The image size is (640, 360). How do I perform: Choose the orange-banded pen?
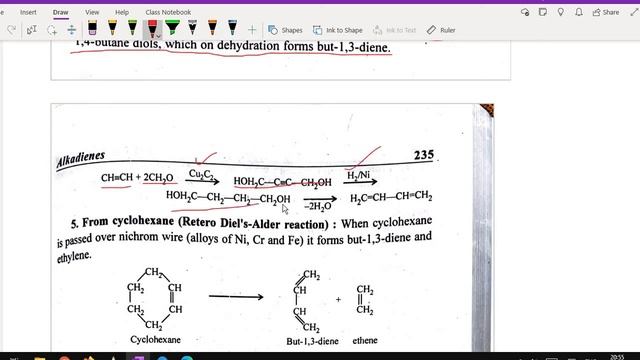212,29
